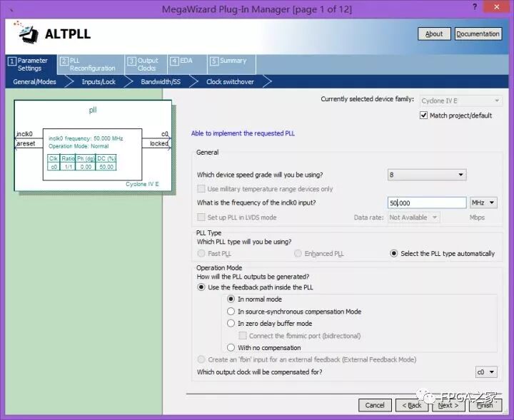Open the EDA tab
The width and height of the screenshot is (514, 420).
[182, 61]
